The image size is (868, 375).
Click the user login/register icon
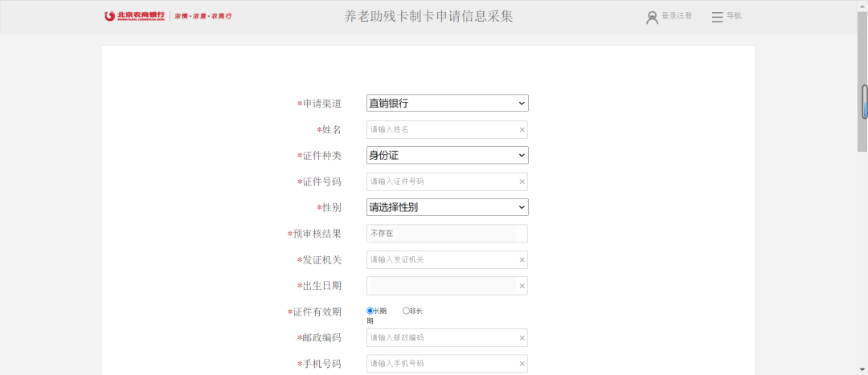pyautogui.click(x=653, y=17)
